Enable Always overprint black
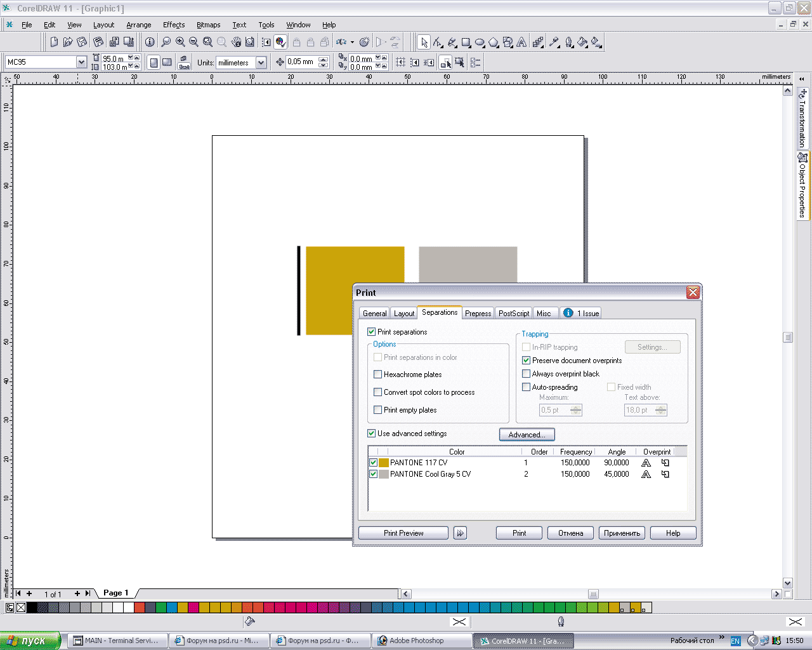Screen dimensions: 812x650 coord(527,374)
